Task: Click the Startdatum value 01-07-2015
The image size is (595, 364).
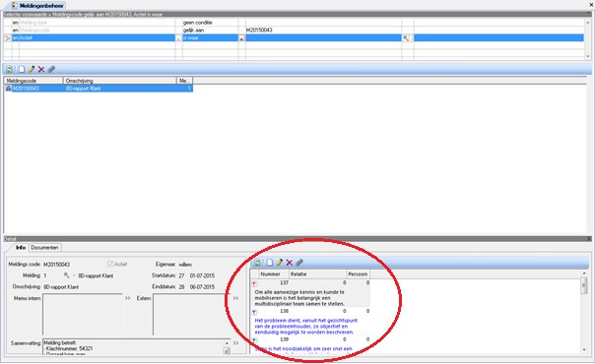Action: click(x=202, y=275)
